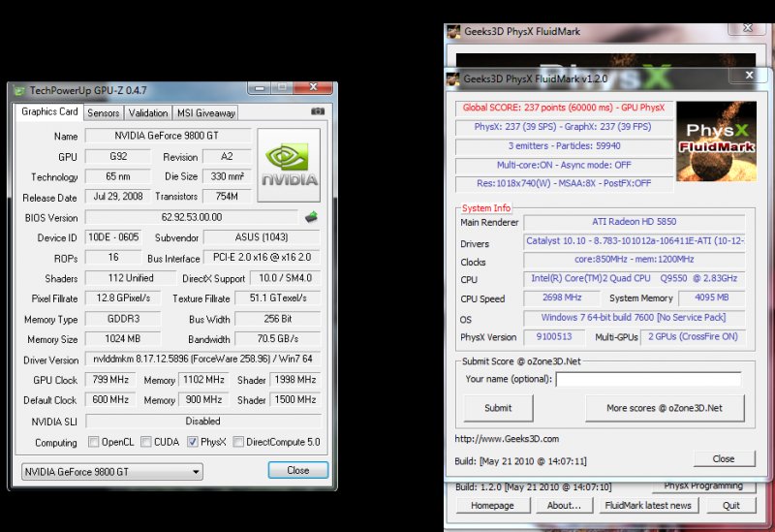Click FluidMark latest news button
Viewport: 775px width, 532px height.
click(648, 505)
